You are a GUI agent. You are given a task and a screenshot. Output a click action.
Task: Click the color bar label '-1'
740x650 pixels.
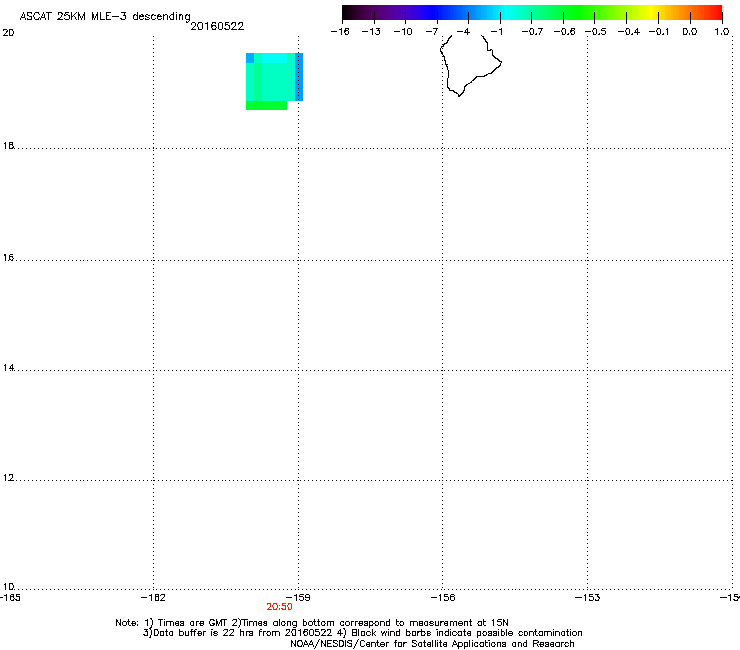coord(496,32)
